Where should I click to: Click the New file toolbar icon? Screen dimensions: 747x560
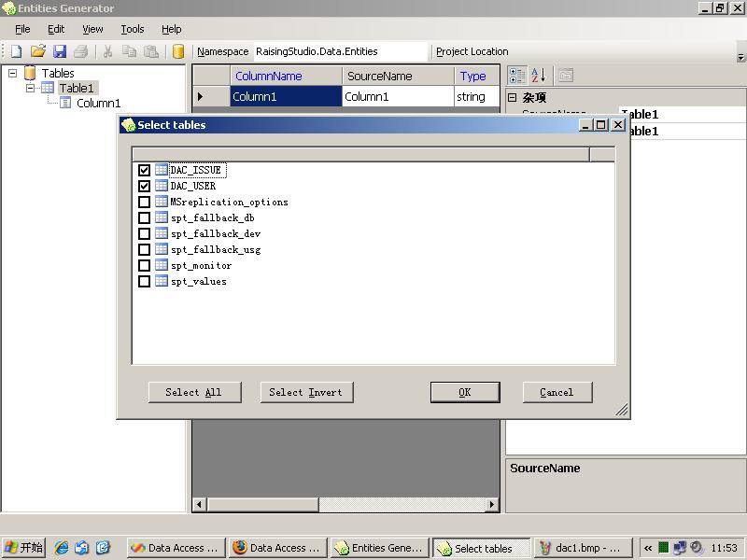pos(16,51)
